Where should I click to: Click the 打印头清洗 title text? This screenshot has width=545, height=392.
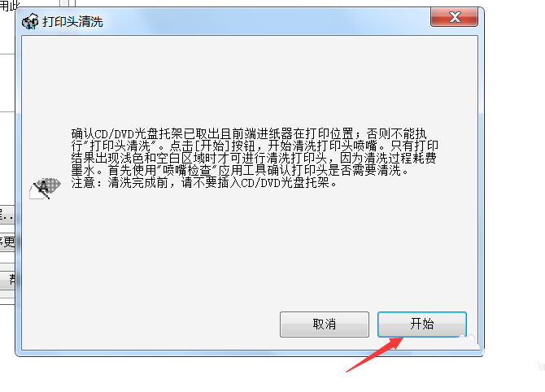pyautogui.click(x=72, y=21)
